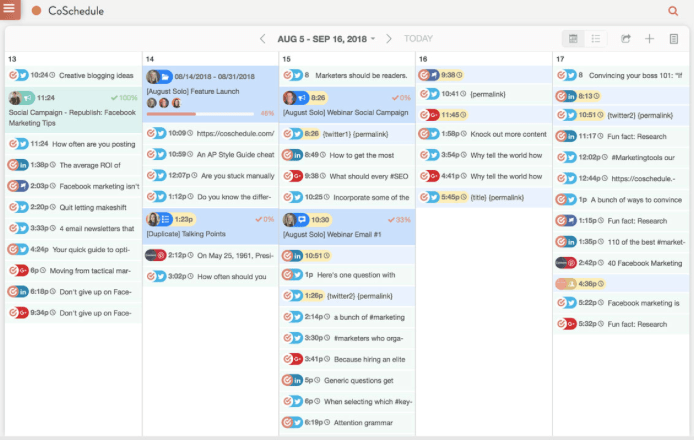Viewport: 694px width, 440px height.
Task: Open Social Campaign - Republish: Facebook Marketing Tips
Action: tap(73, 110)
